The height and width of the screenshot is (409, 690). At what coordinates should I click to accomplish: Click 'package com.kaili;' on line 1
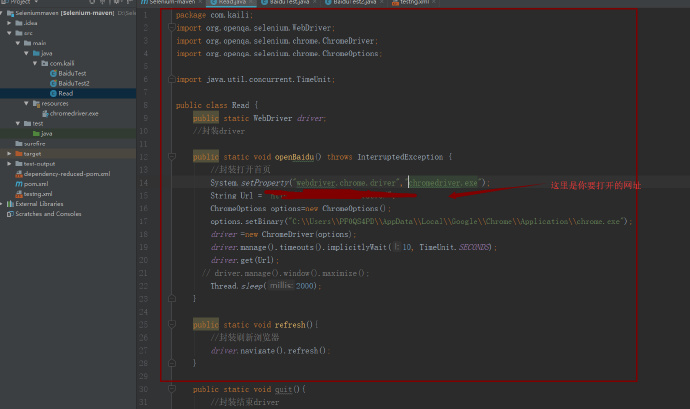coord(214,15)
